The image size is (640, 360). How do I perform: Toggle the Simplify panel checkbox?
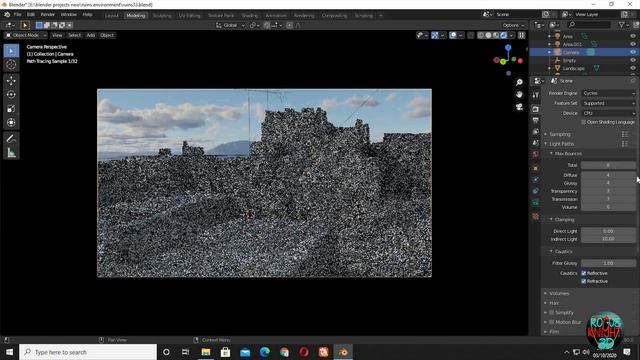click(x=551, y=313)
